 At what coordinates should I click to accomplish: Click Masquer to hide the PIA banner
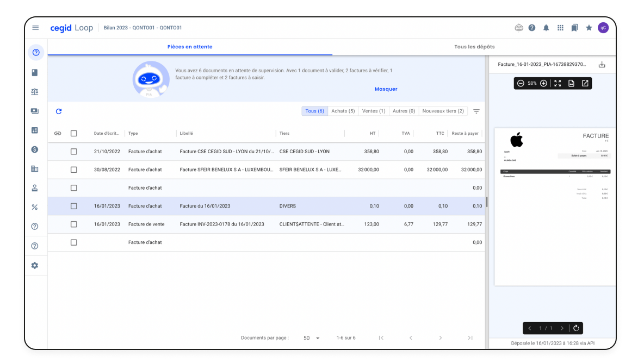[386, 89]
